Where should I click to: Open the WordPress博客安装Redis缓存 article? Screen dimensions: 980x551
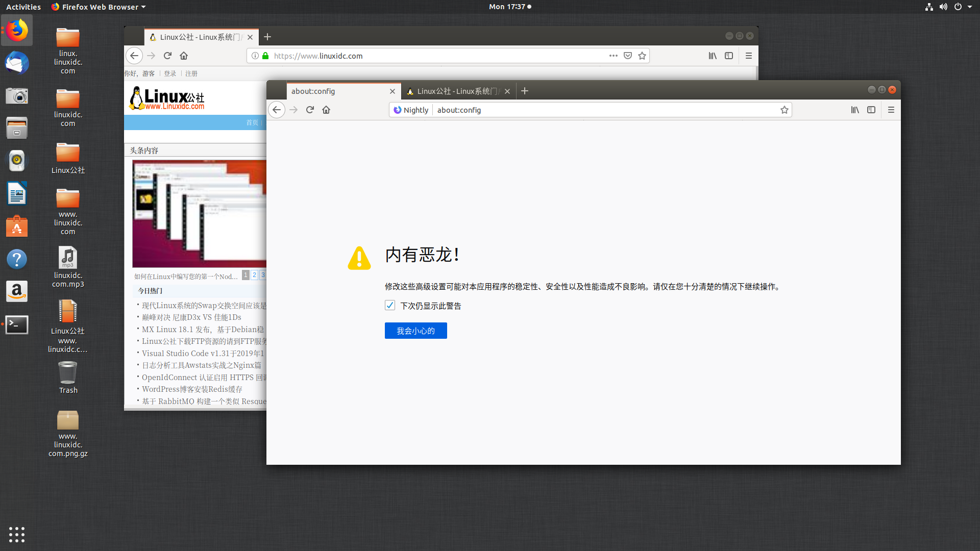(192, 389)
